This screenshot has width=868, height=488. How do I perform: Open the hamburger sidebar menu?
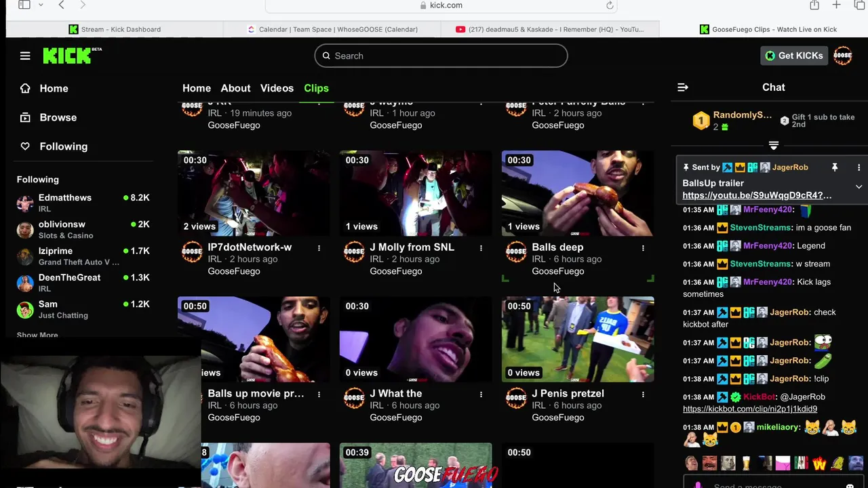25,56
